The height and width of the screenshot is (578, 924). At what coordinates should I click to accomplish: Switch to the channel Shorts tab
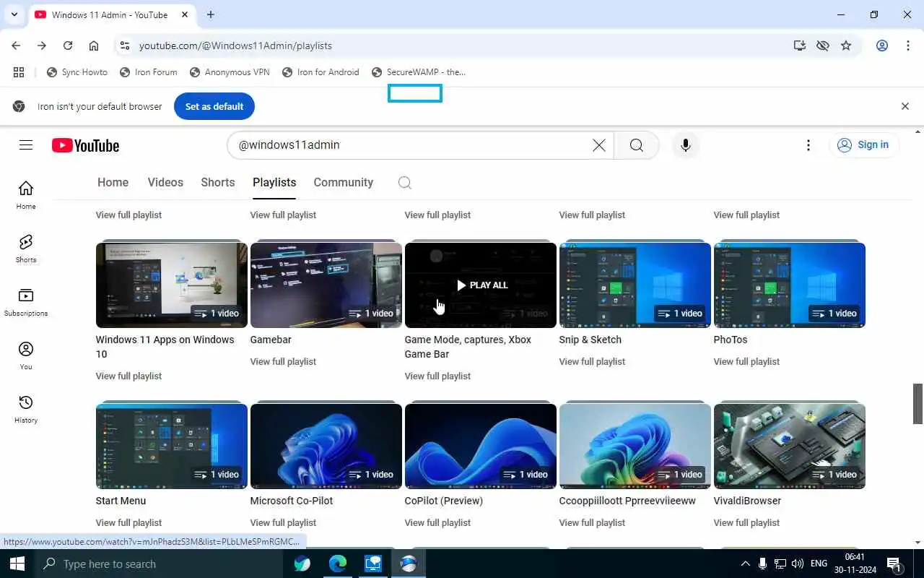click(218, 183)
